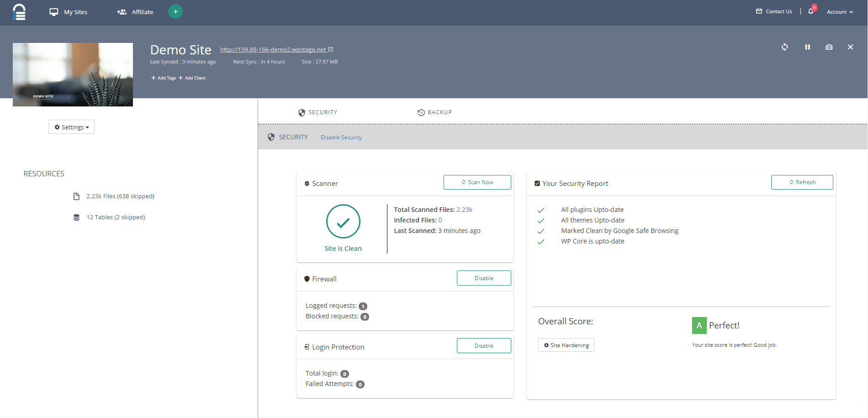
Task: Open the notifications bell
Action: point(811,11)
